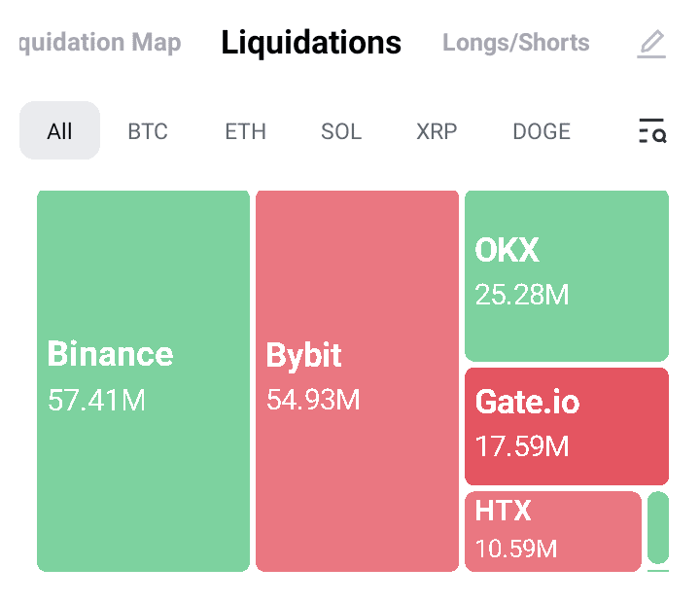Viewport: 700px width, 603px height.
Task: Filter liquidations by DOGE
Action: (x=542, y=131)
